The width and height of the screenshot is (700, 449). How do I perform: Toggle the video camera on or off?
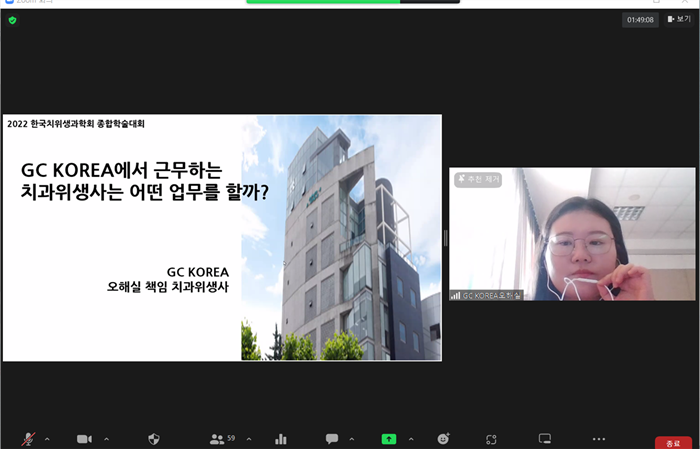(84, 439)
